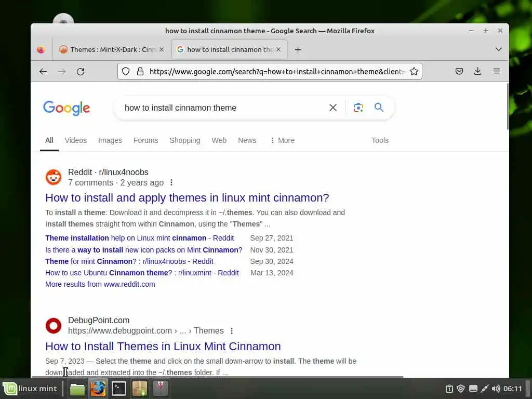Open the DebugPoint result's three-dot options
The height and width of the screenshot is (399, 532).
click(232, 331)
